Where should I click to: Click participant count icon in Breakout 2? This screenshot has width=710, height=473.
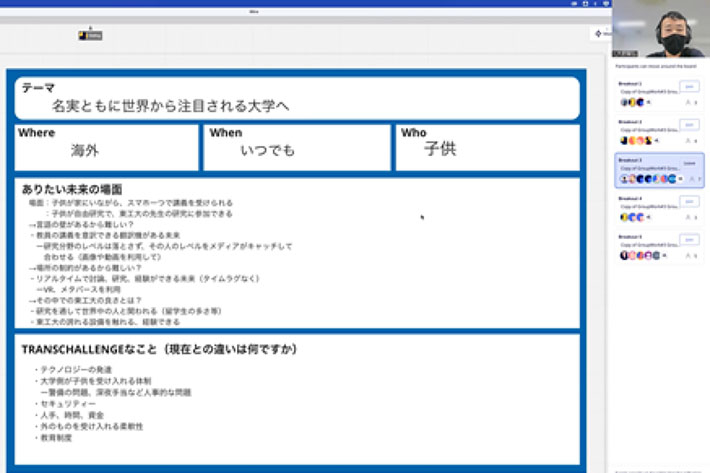(x=689, y=140)
